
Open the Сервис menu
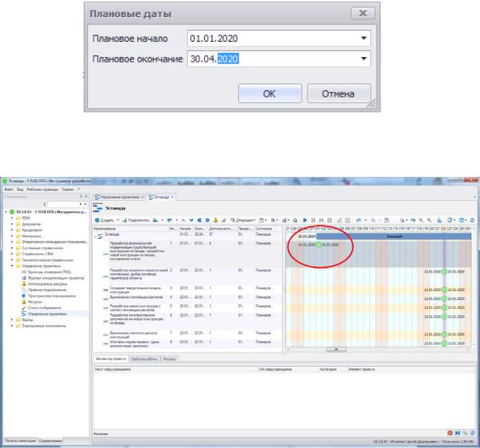click(68, 189)
